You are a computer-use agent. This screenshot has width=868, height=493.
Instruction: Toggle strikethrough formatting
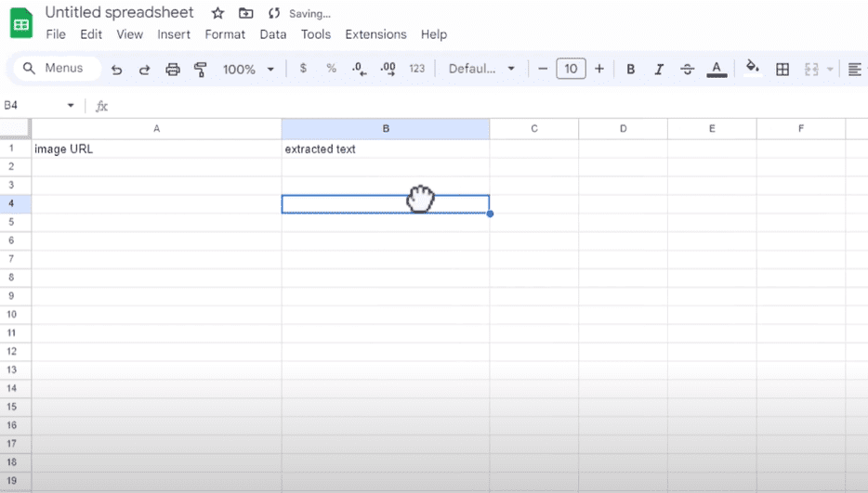[687, 69]
